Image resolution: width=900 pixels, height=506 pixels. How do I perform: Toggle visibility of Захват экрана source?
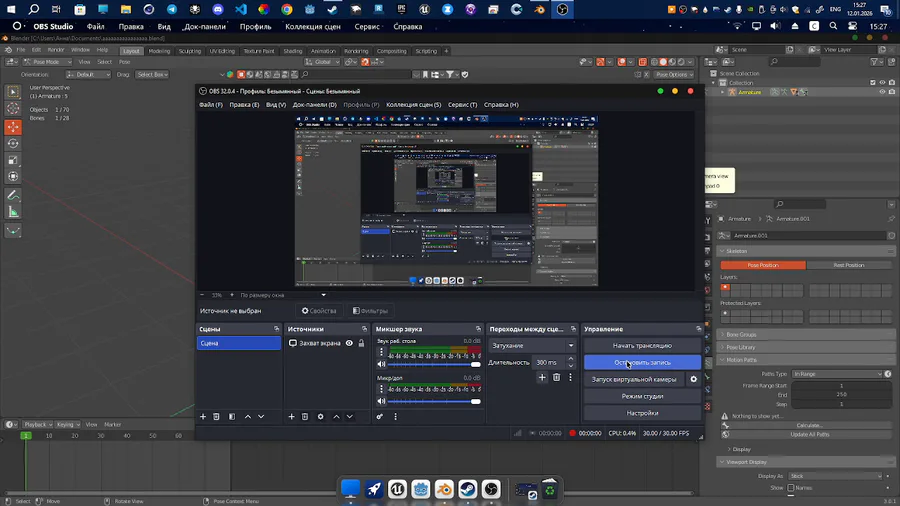349,343
